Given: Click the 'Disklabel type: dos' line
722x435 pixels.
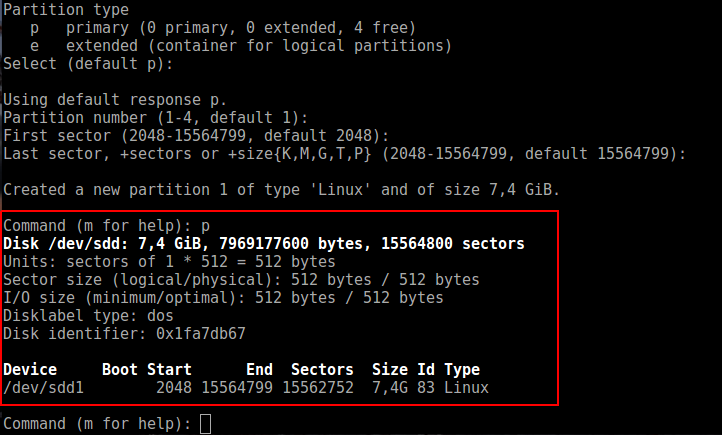Looking at the screenshot, I should point(88,315).
